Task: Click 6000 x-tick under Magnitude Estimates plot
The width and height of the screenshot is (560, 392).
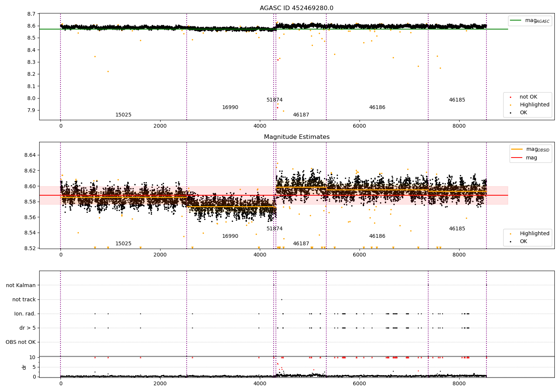Action: point(359,255)
